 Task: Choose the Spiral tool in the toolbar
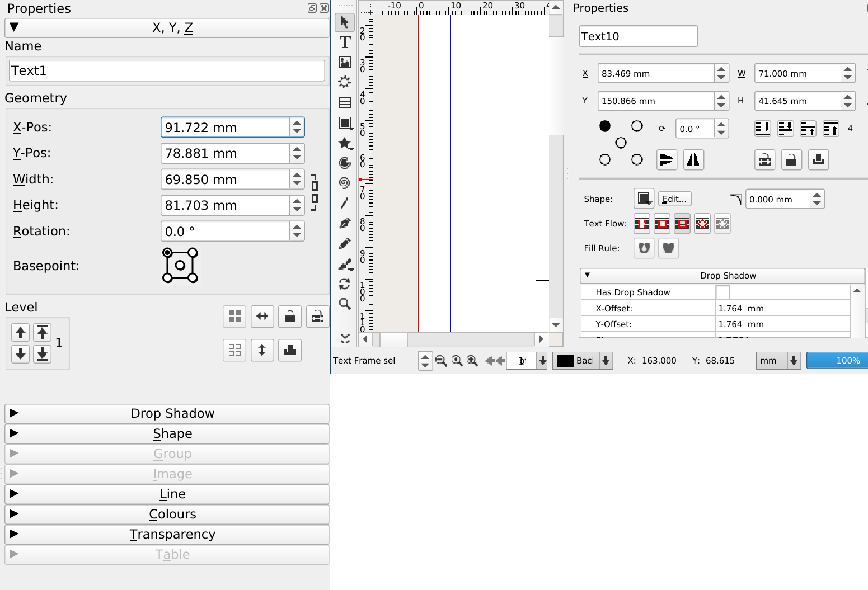345,183
